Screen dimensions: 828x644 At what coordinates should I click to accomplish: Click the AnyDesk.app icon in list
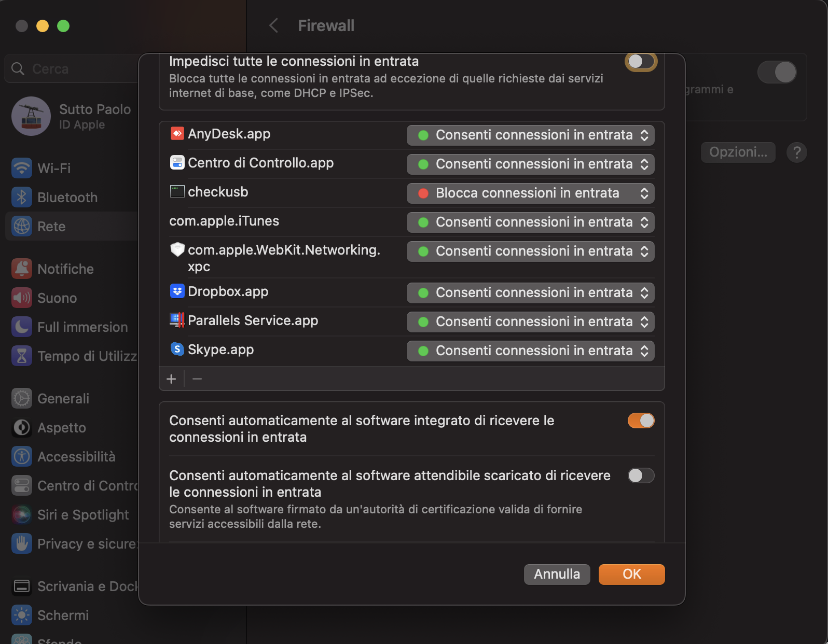click(177, 134)
